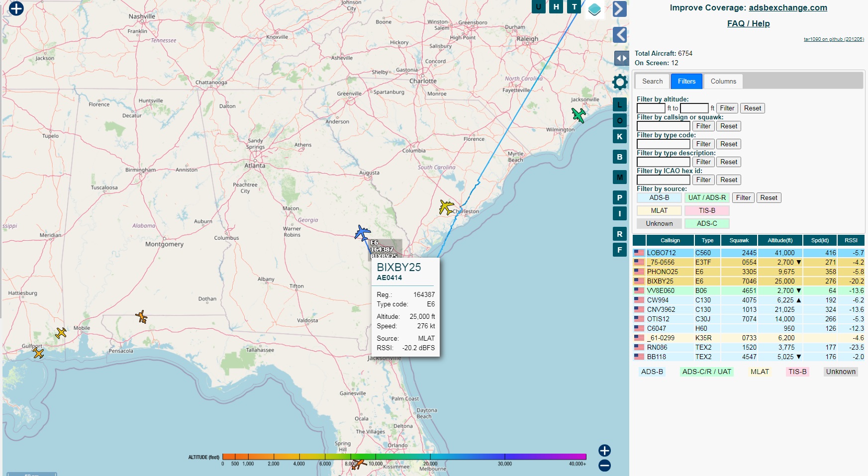Zoom in with the map plus button
This screenshot has height=476, width=868.
604,451
